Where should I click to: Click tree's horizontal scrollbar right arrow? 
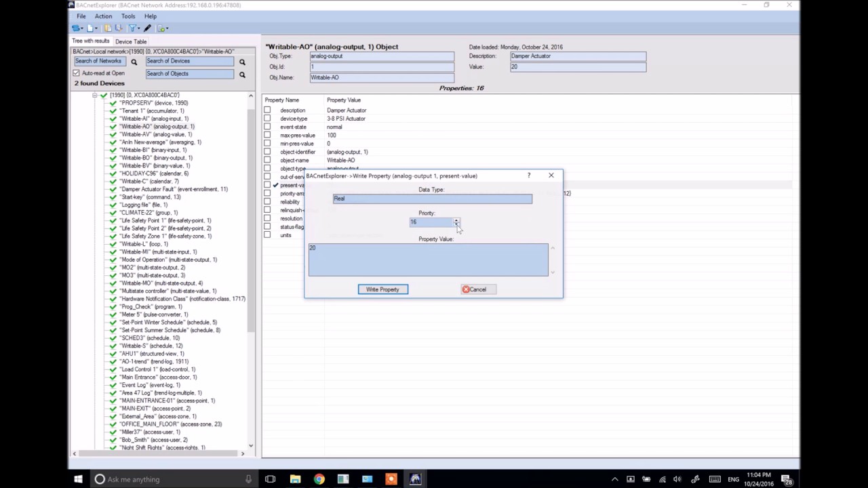pyautogui.click(x=243, y=453)
